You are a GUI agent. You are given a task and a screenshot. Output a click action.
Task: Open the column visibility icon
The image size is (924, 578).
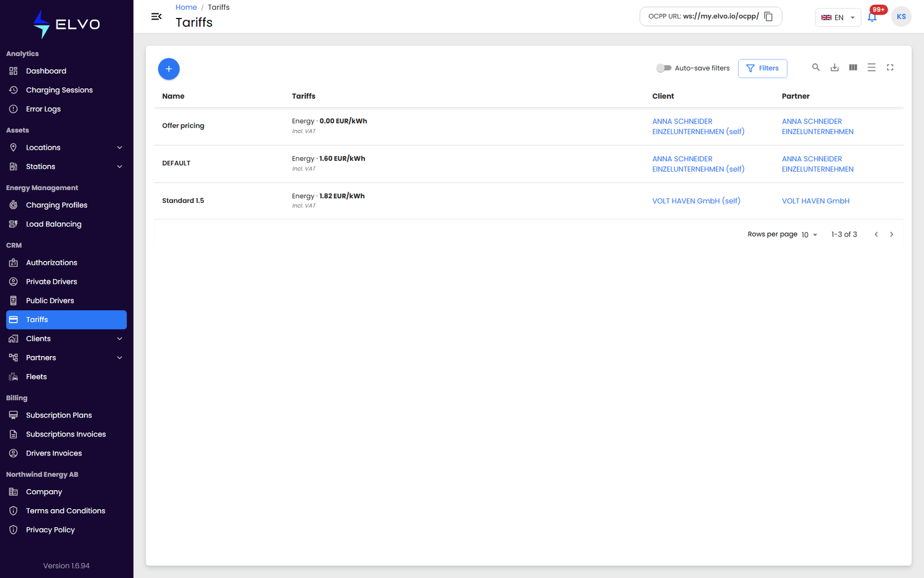tap(853, 68)
